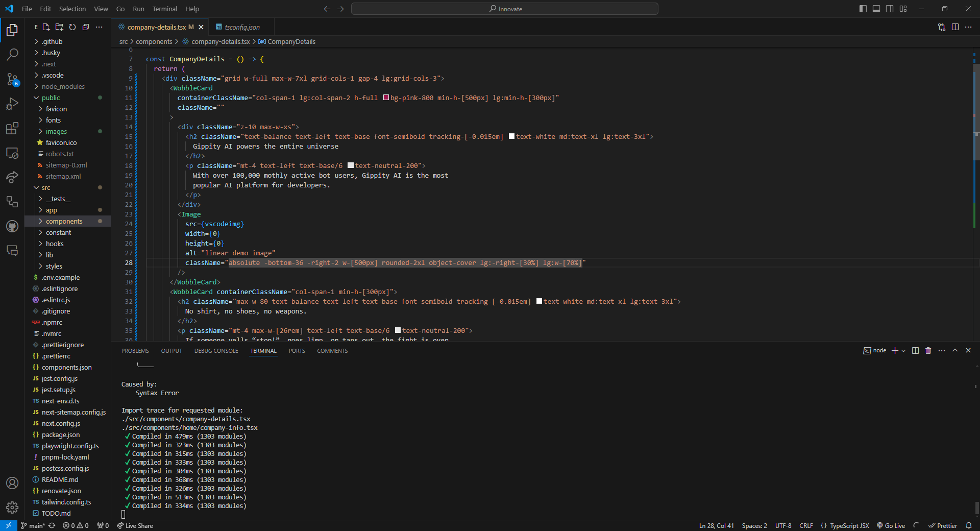Toggle the primary side bar visibility

(x=863, y=9)
